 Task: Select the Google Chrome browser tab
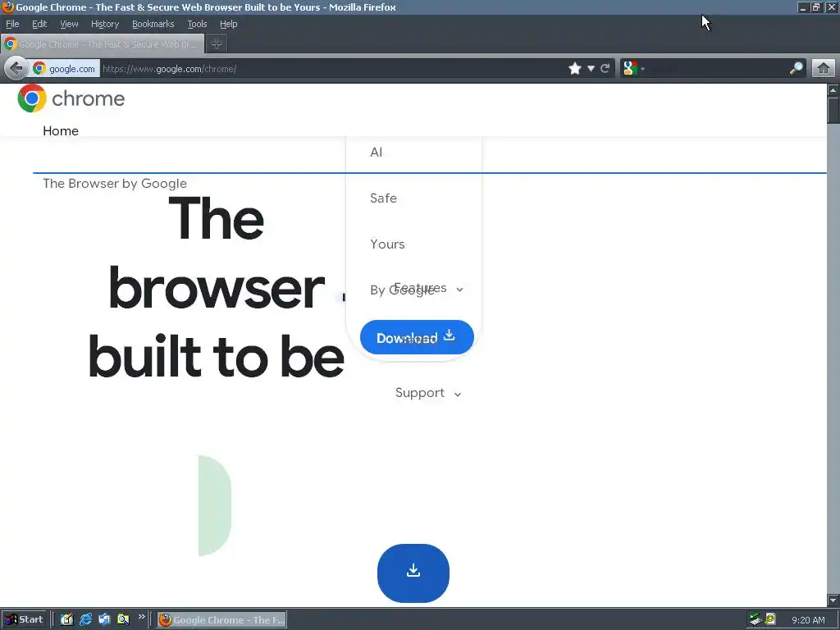tap(103, 44)
